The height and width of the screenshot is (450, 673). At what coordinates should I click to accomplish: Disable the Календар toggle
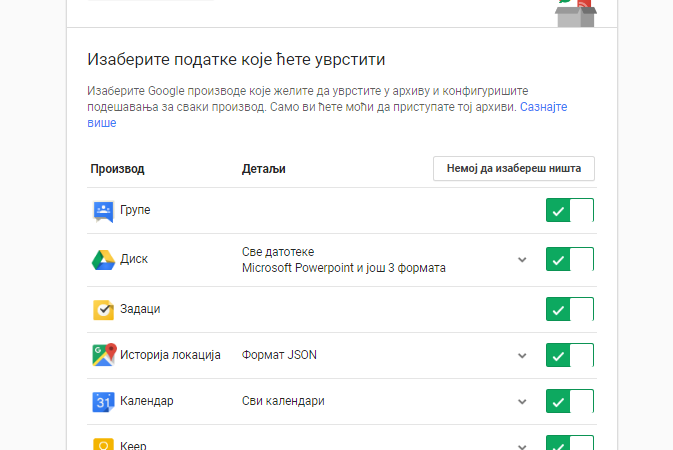click(x=570, y=401)
